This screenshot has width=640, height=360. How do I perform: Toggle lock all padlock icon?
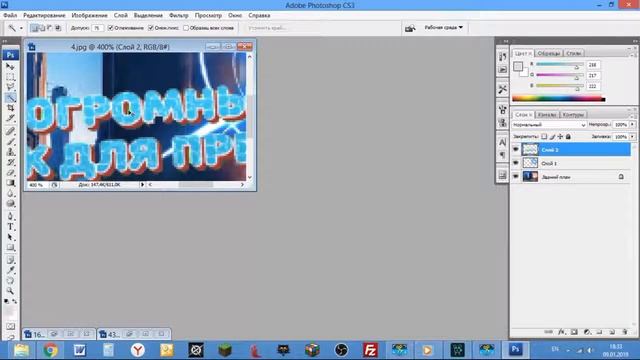(568, 136)
